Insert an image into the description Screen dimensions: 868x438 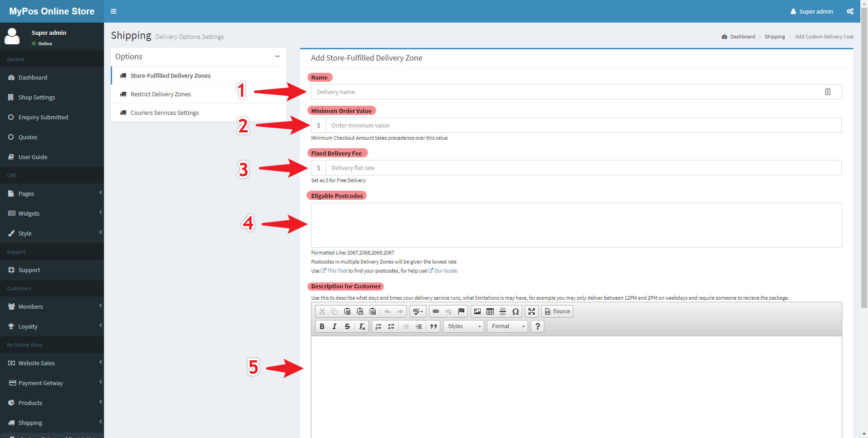point(477,311)
